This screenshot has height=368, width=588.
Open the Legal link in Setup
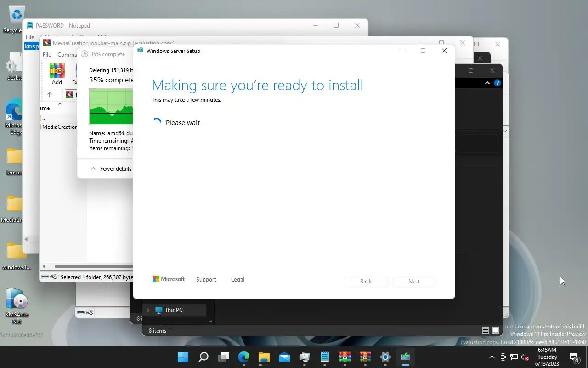[x=237, y=279]
